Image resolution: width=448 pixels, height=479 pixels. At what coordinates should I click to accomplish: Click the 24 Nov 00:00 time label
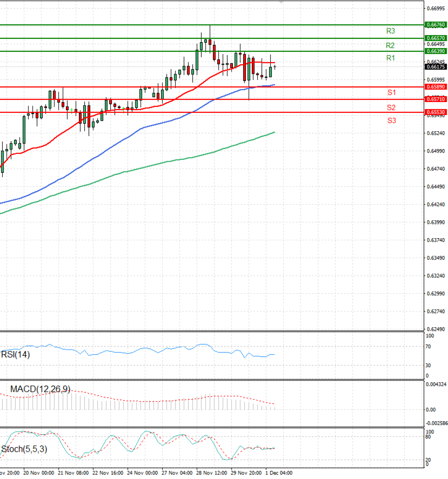(142, 473)
